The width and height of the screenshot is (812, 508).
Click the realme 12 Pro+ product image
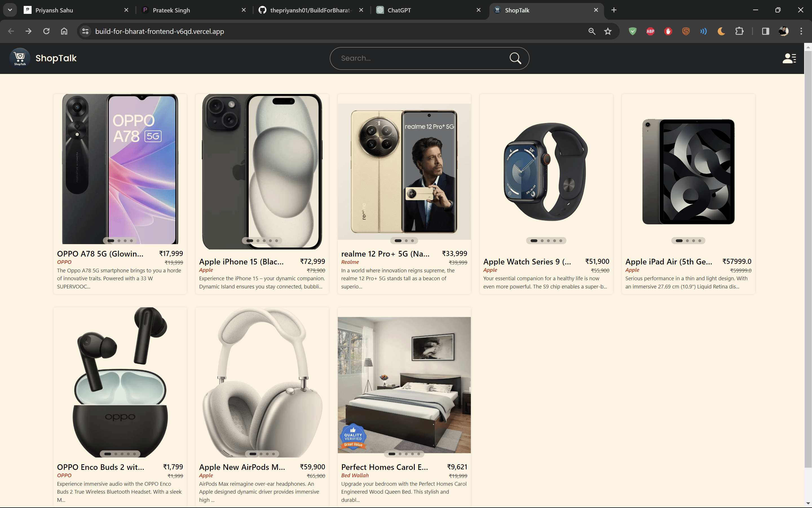click(x=404, y=171)
